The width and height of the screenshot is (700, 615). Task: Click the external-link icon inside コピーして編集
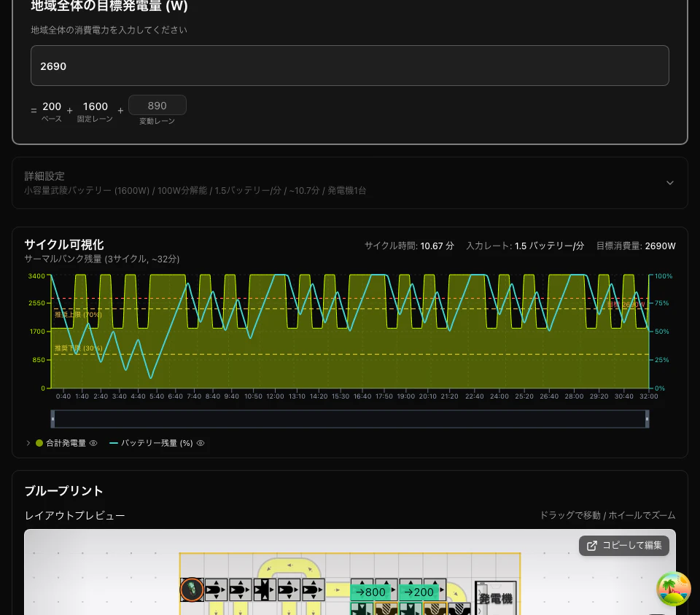pos(591,546)
